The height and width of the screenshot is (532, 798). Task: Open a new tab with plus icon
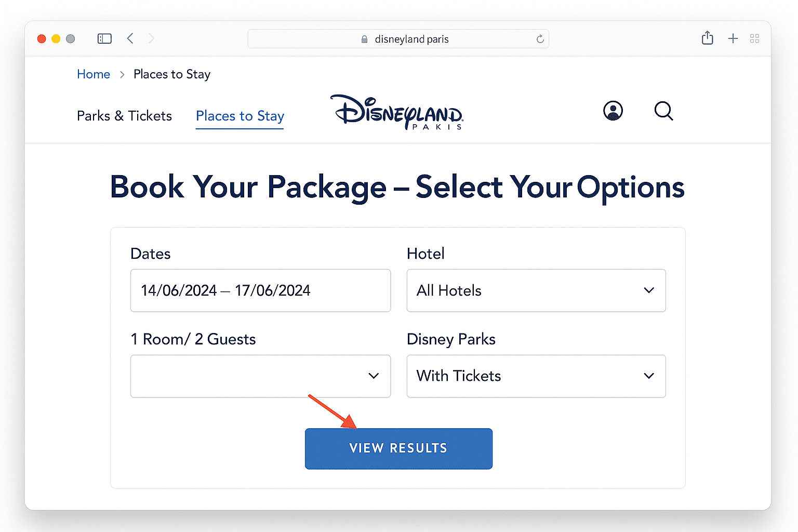coord(733,38)
